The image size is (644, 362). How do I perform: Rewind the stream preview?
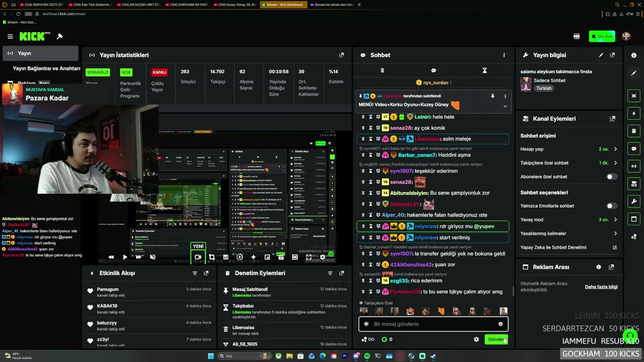[111, 257]
